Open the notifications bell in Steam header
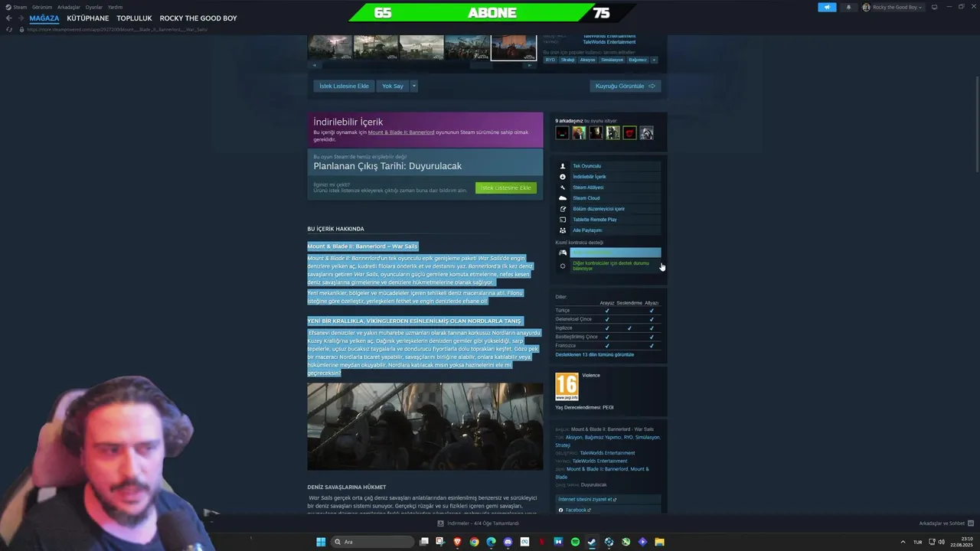Image resolution: width=980 pixels, height=551 pixels. (x=848, y=7)
